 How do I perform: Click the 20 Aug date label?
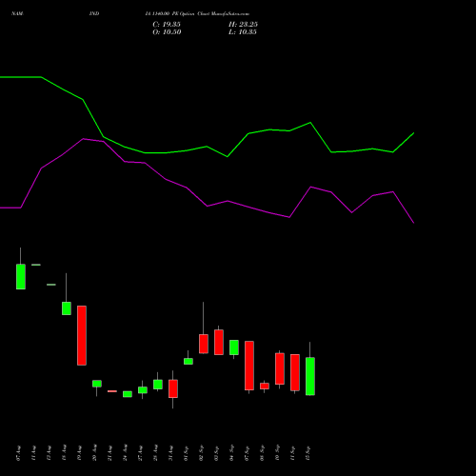(94, 453)
